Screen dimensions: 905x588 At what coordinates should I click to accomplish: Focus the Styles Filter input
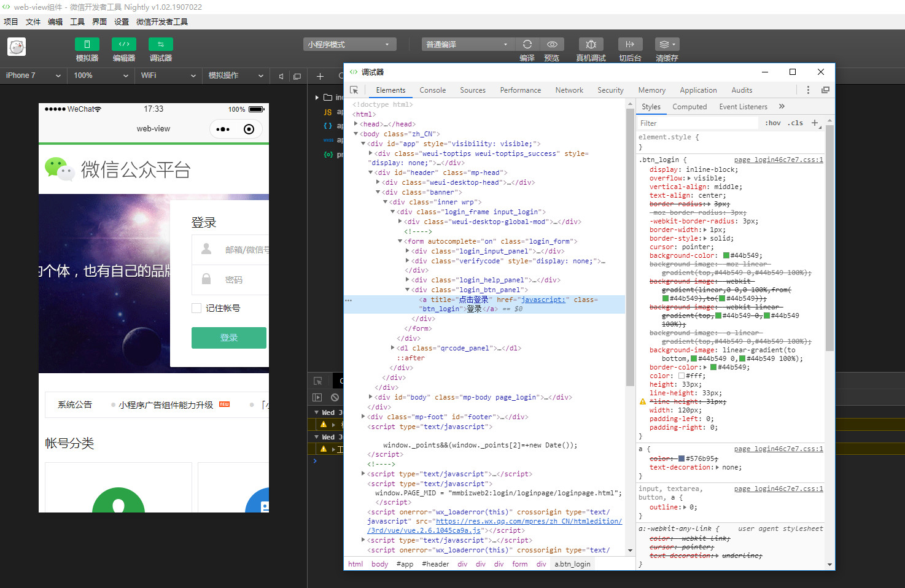[698, 123]
